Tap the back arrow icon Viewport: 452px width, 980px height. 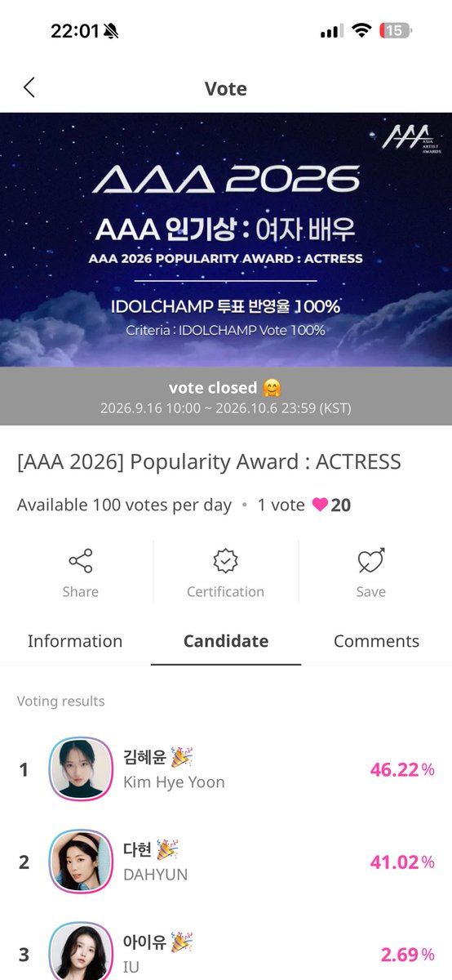29,88
